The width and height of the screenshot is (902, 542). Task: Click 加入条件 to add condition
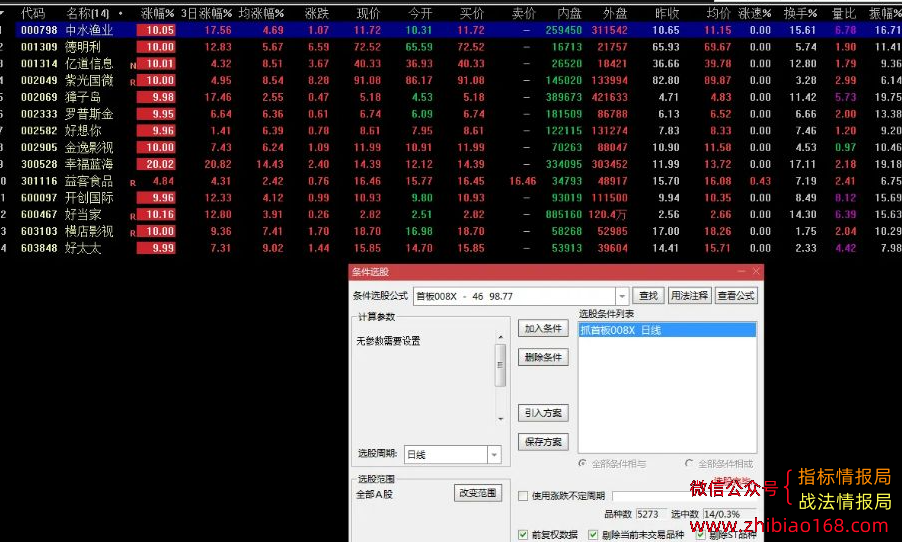click(x=543, y=329)
